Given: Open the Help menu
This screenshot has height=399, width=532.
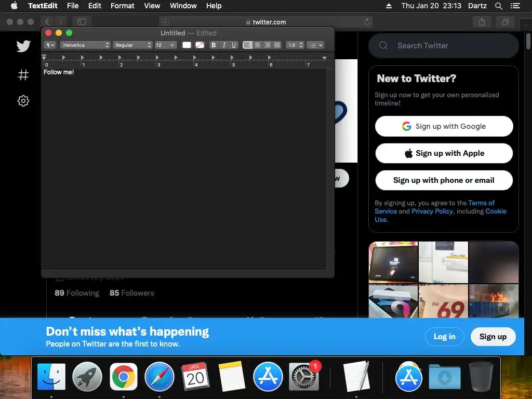Looking at the screenshot, I should pyautogui.click(x=214, y=6).
